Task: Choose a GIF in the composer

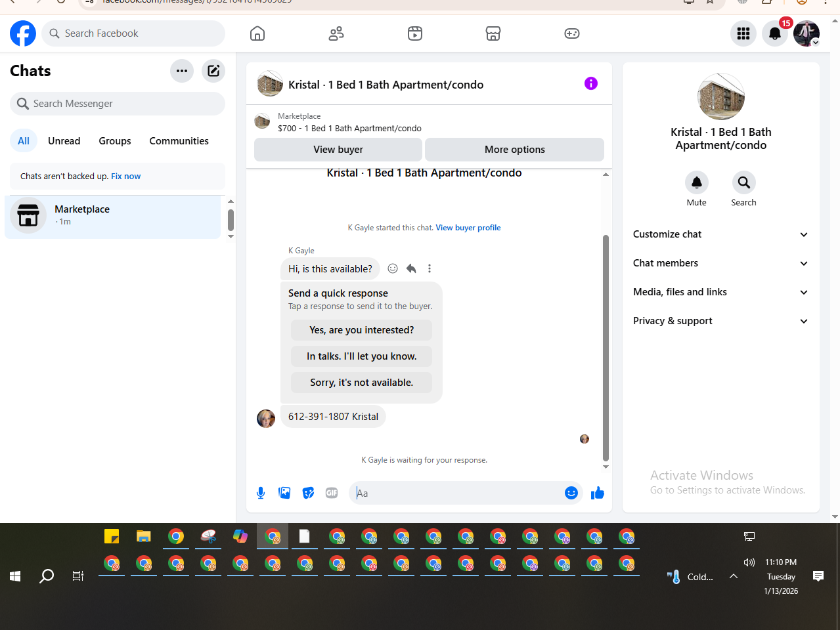Action: tap(332, 493)
